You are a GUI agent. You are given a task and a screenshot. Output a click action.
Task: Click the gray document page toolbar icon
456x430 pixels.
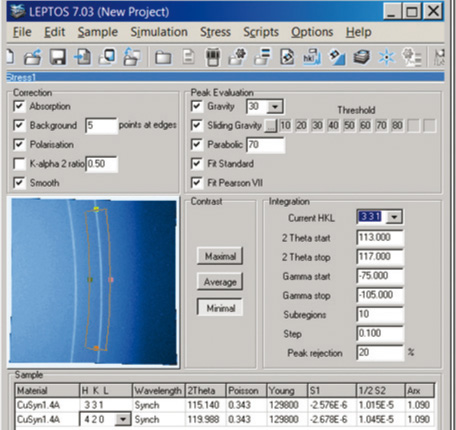tap(188, 57)
